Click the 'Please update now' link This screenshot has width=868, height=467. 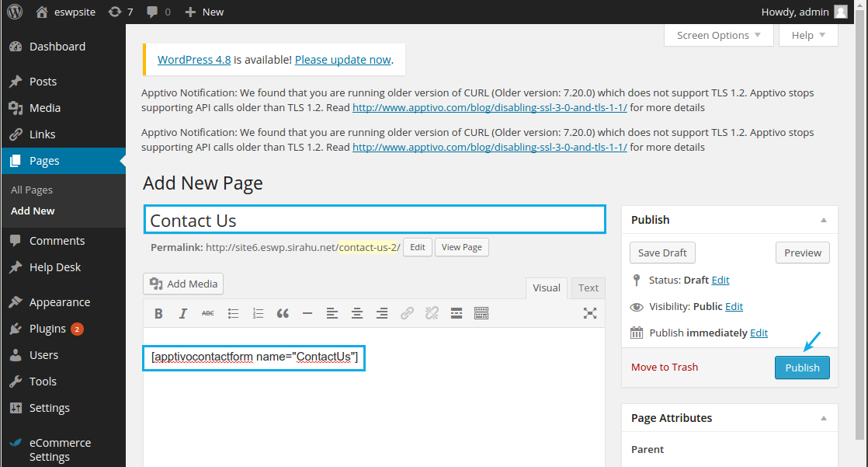click(342, 60)
